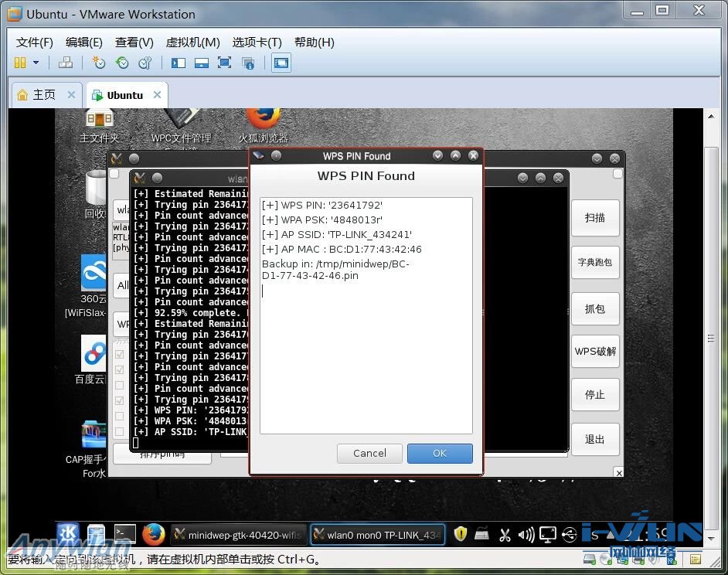Click the unity mode icon
Image resolution: width=728 pixels, height=575 pixels.
[x=248, y=63]
